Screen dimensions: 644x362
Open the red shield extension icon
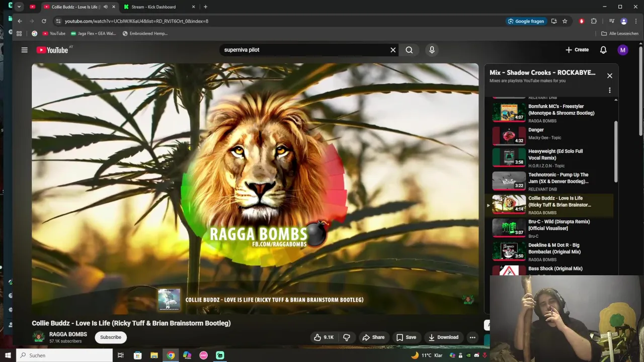click(582, 21)
